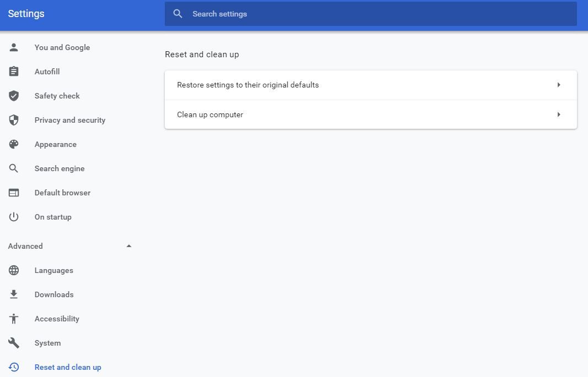The image size is (588, 377).
Task: Open Safety check via the shield icon
Action: click(x=14, y=96)
